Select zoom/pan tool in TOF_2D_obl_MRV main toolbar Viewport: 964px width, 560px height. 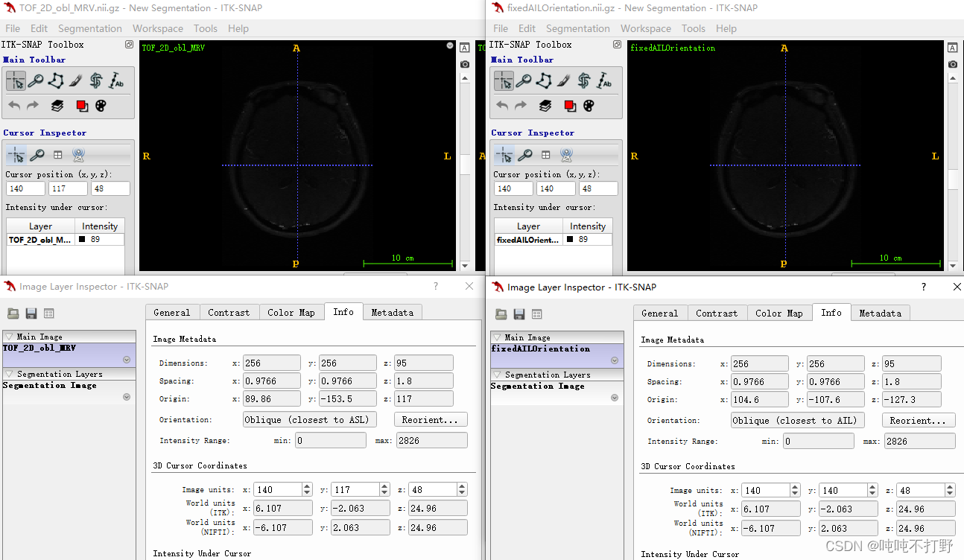36,81
